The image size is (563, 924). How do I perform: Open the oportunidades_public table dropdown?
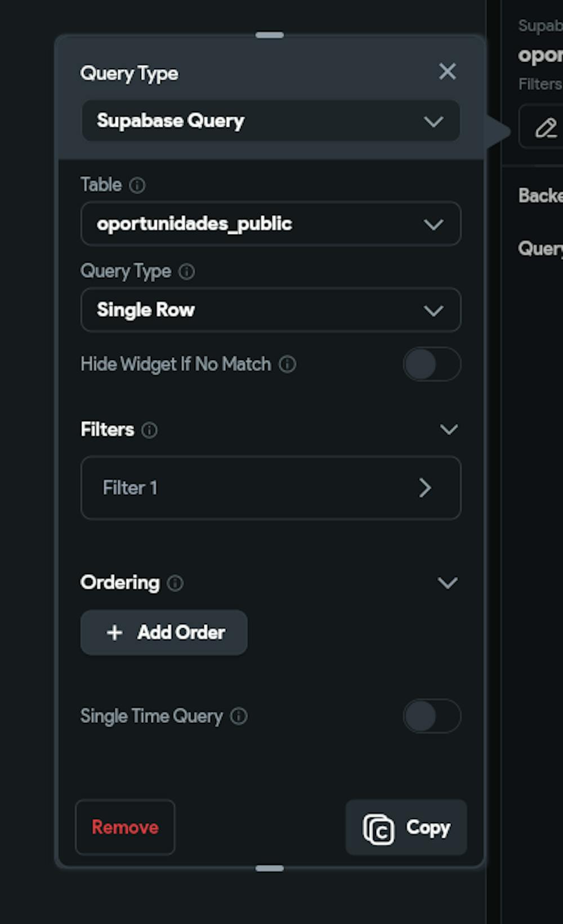(x=270, y=224)
